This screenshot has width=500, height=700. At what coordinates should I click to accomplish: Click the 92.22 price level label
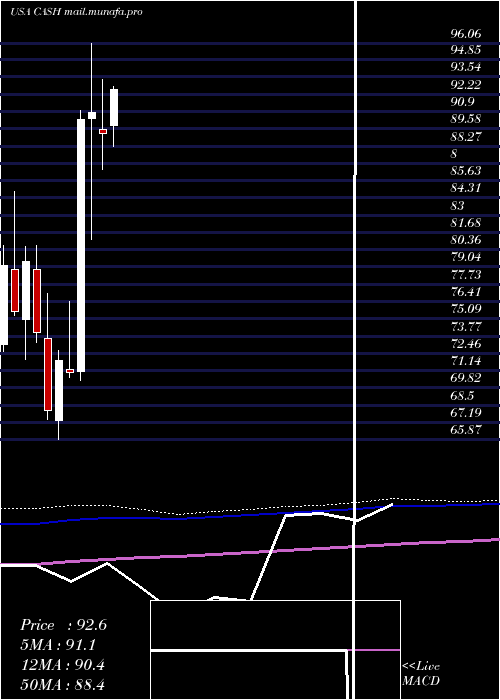(466, 85)
